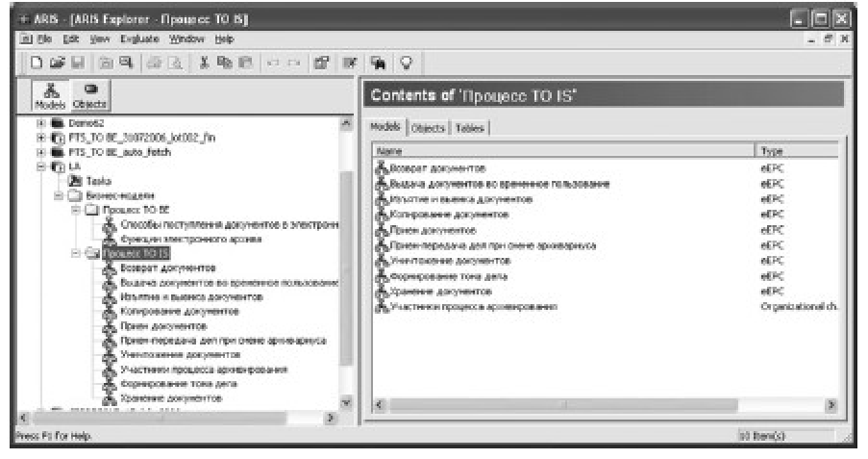Open the Edit menu
The height and width of the screenshot is (459, 868).
(71, 38)
